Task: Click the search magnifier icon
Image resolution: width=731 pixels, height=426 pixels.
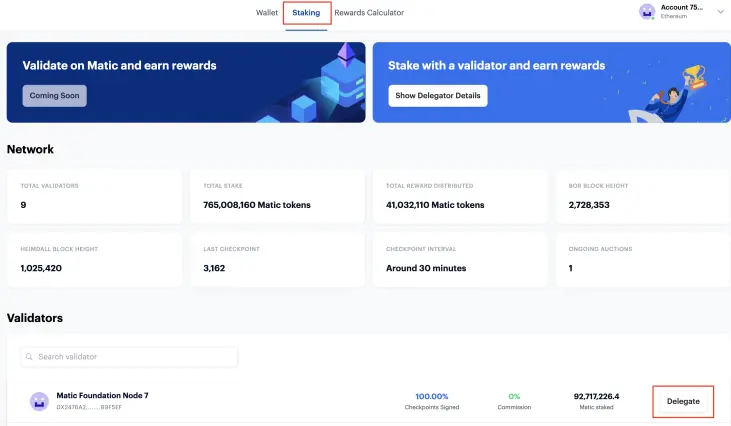Action: pos(29,357)
